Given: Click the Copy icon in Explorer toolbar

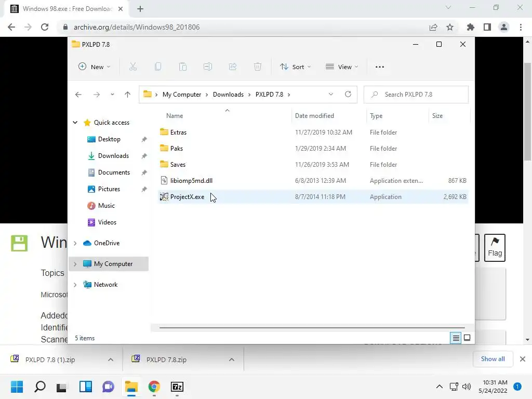Looking at the screenshot, I should (158, 67).
